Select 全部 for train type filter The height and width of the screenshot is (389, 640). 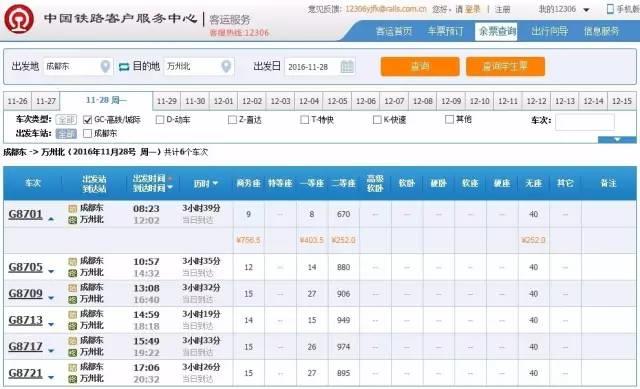pos(66,120)
